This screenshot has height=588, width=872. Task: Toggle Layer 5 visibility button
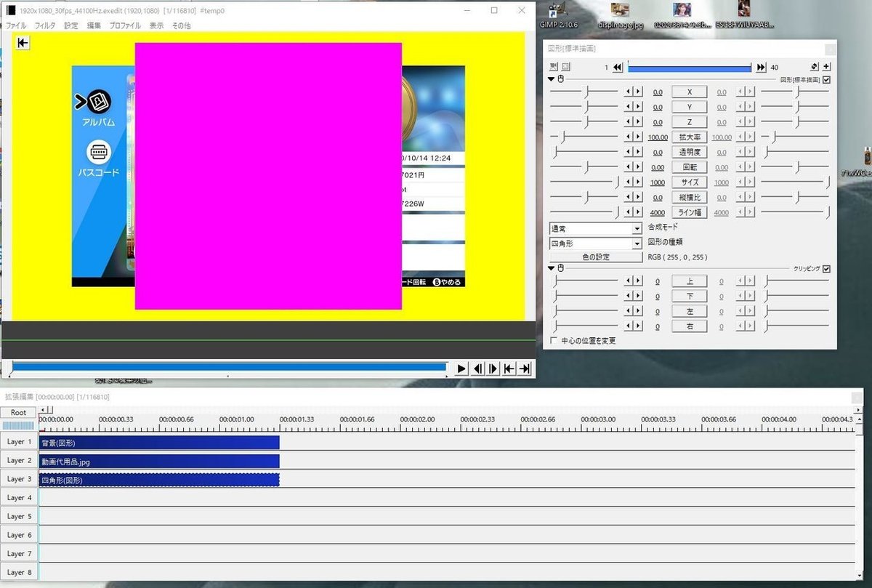pyautogui.click(x=19, y=517)
